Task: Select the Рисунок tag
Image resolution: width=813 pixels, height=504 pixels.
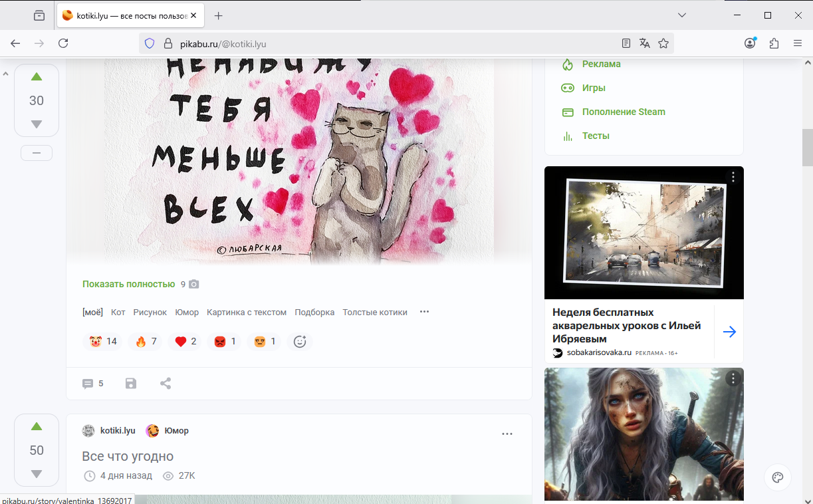Action: pyautogui.click(x=150, y=312)
